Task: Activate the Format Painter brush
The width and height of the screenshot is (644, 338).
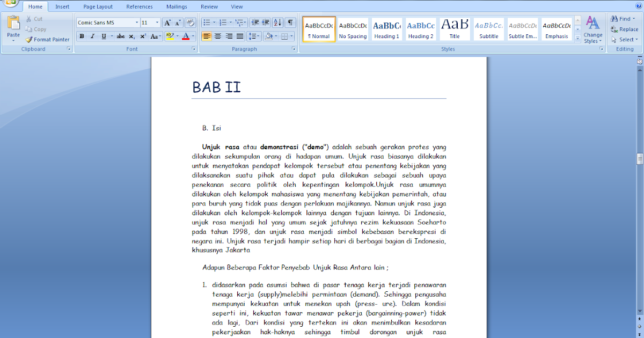Action: 48,39
